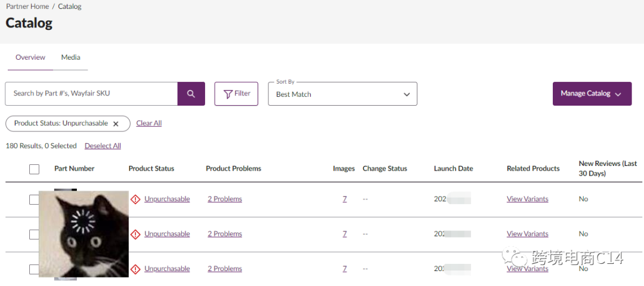Click the Deselect All link
The image size is (644, 286).
point(103,146)
